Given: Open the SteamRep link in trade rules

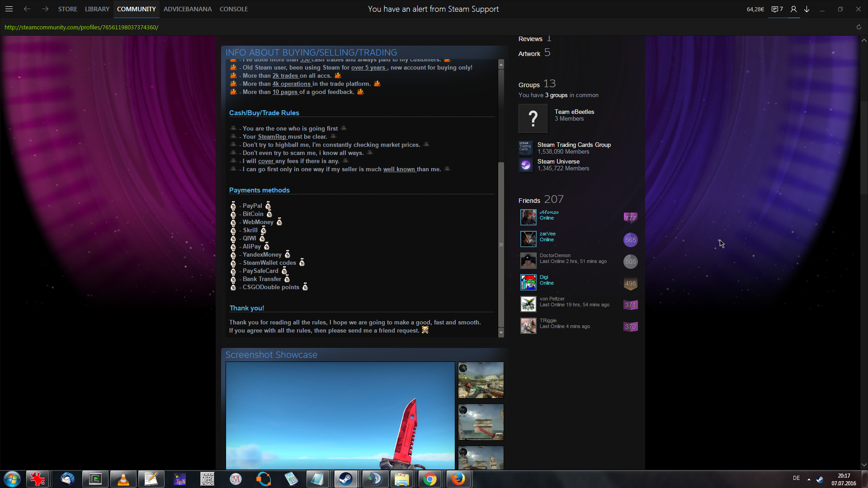Looking at the screenshot, I should 272,137.
